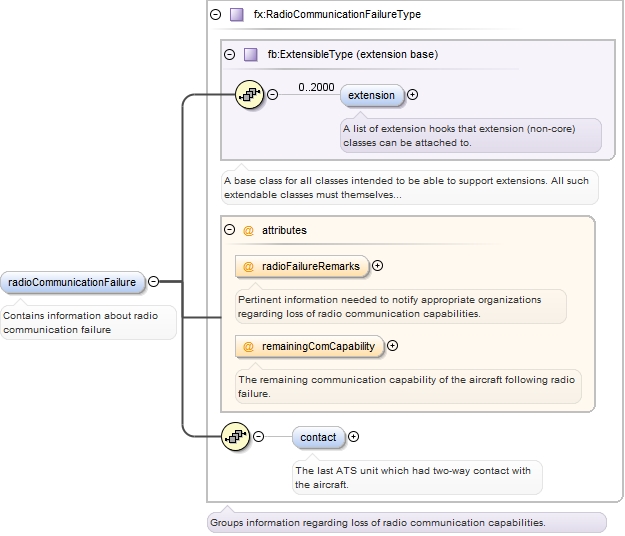Expand the radioFailureRemarks attribute
The image size is (625, 536).
tap(377, 266)
